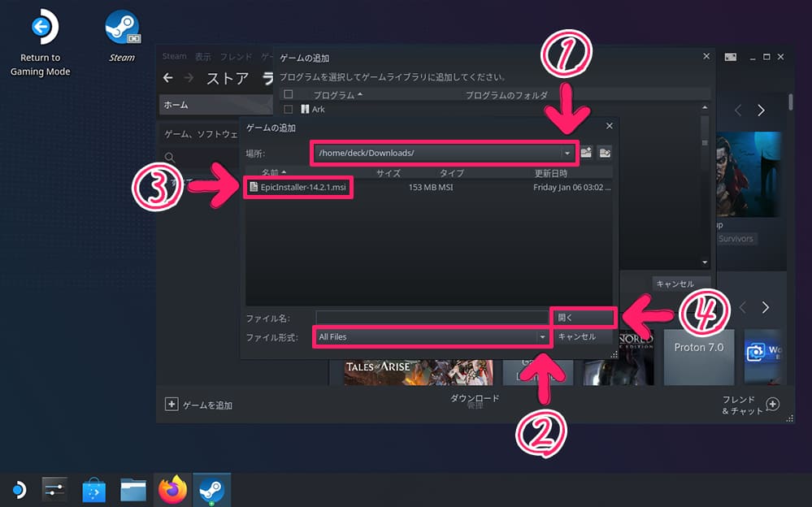
Task: Go back with Steam's left arrow
Action: 167,78
